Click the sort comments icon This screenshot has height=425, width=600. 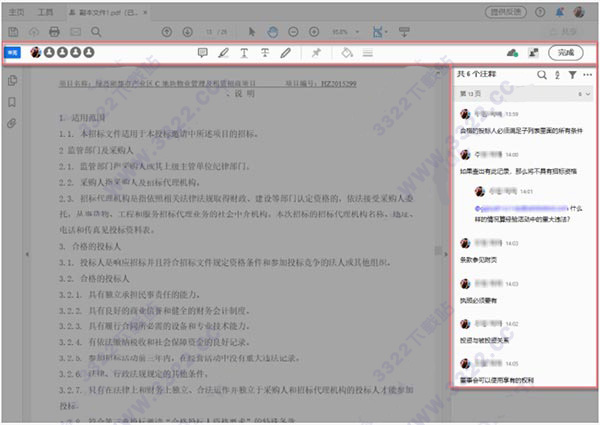(557, 75)
